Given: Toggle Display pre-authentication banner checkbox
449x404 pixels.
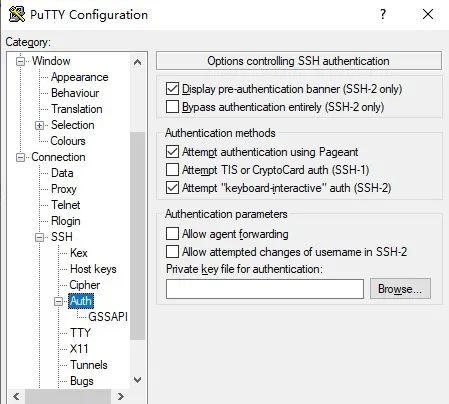Looking at the screenshot, I should (x=172, y=89).
